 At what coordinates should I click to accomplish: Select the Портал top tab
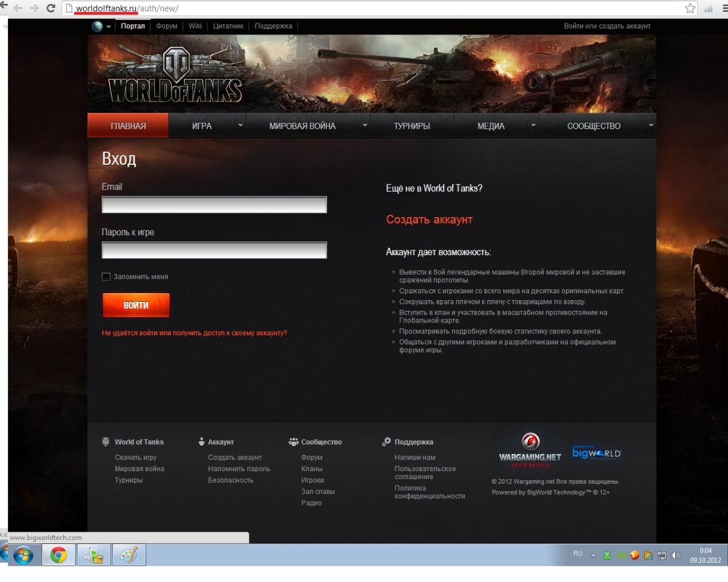(133, 26)
